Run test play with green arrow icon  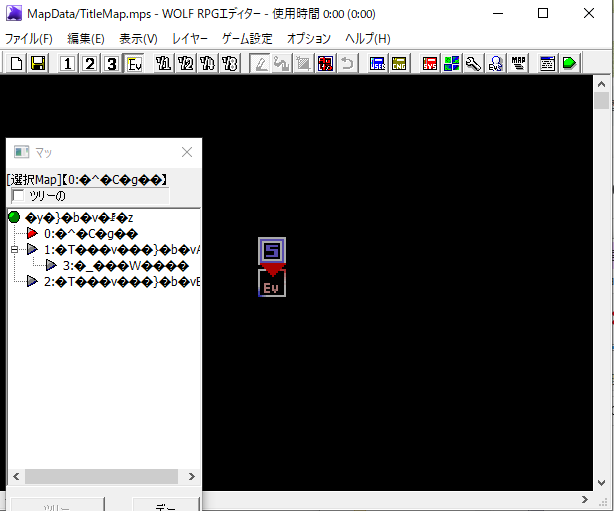coord(569,63)
